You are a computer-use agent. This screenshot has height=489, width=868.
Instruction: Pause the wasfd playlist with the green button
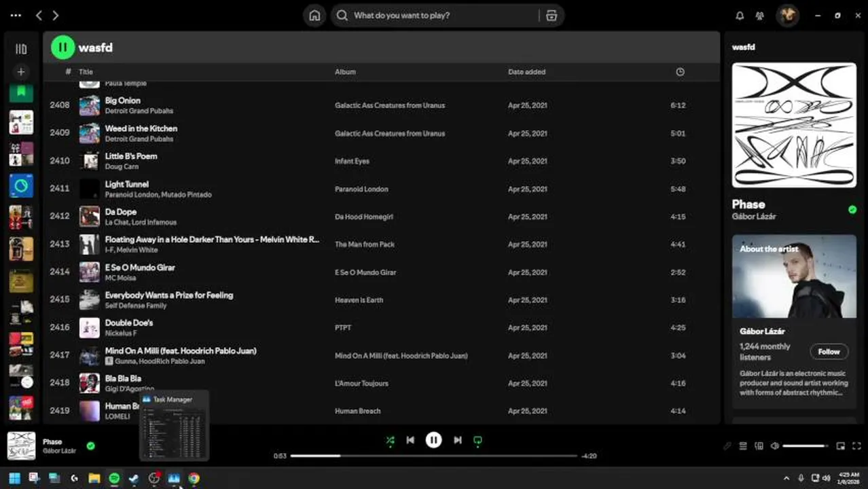click(x=62, y=48)
